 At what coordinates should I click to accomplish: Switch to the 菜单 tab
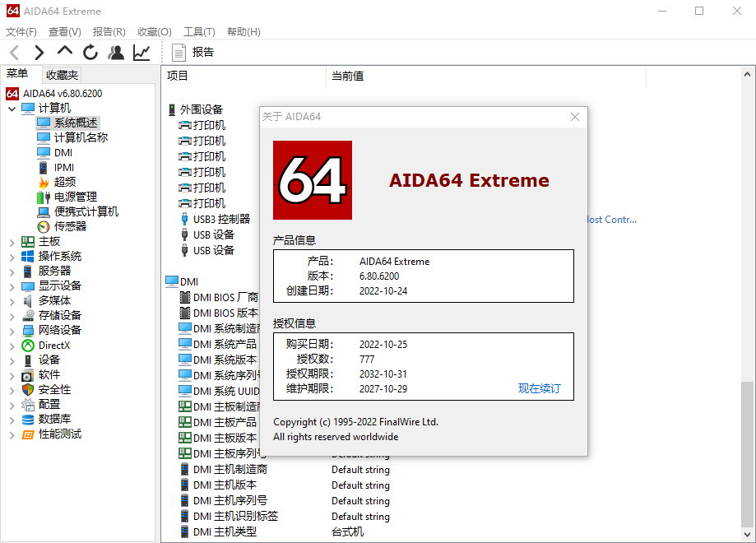coord(17,73)
